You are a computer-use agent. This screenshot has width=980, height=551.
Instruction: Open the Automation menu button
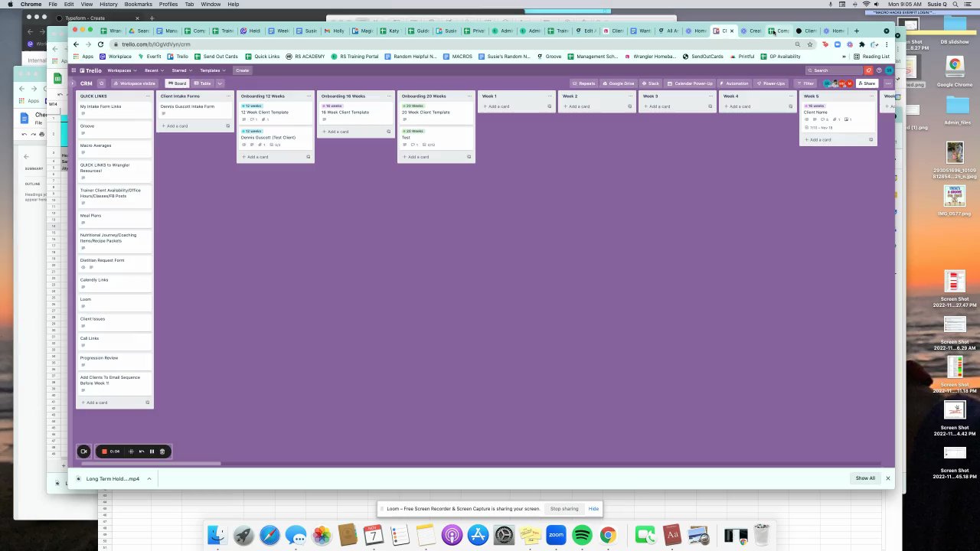pos(734,83)
